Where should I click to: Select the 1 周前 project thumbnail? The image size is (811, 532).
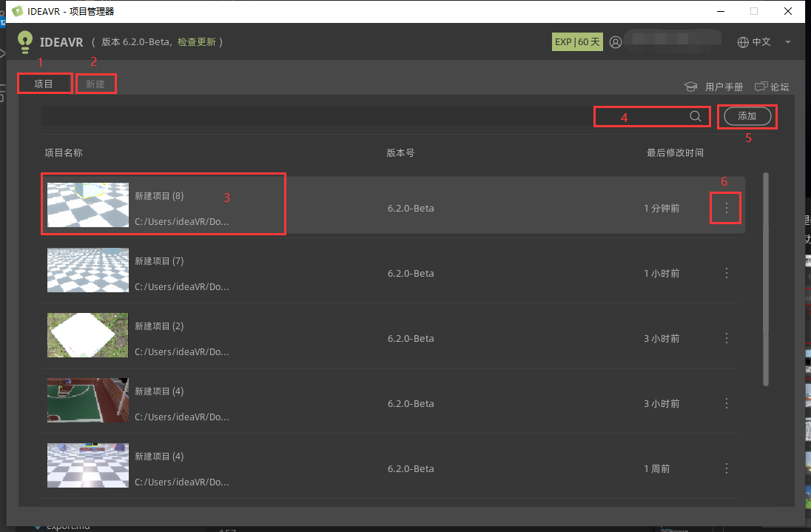pos(88,465)
